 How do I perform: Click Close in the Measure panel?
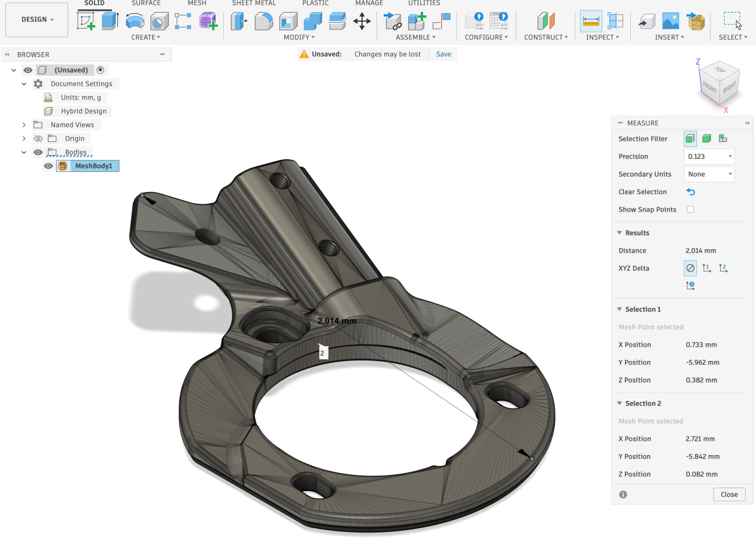point(729,495)
